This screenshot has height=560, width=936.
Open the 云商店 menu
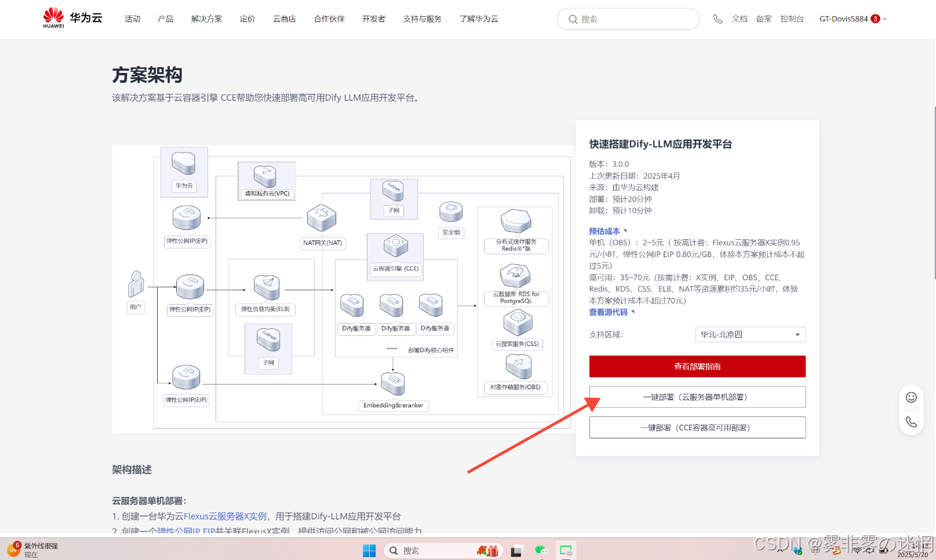(x=285, y=19)
